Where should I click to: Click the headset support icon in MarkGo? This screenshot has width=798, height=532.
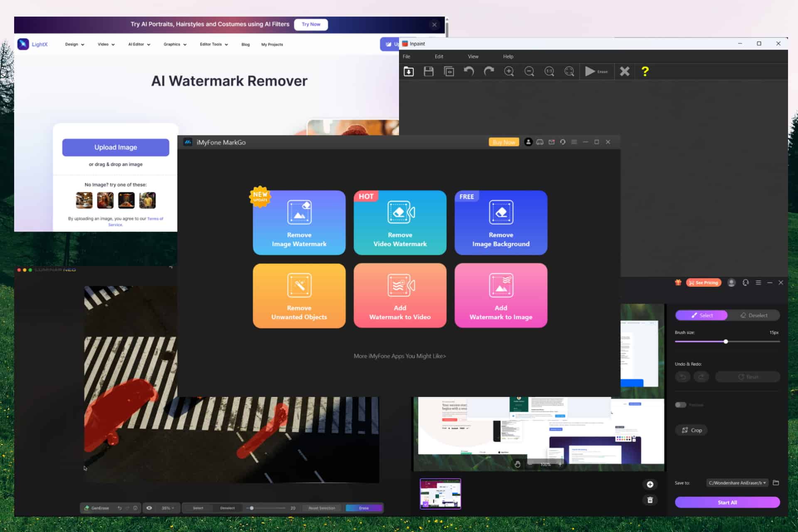[x=563, y=142]
